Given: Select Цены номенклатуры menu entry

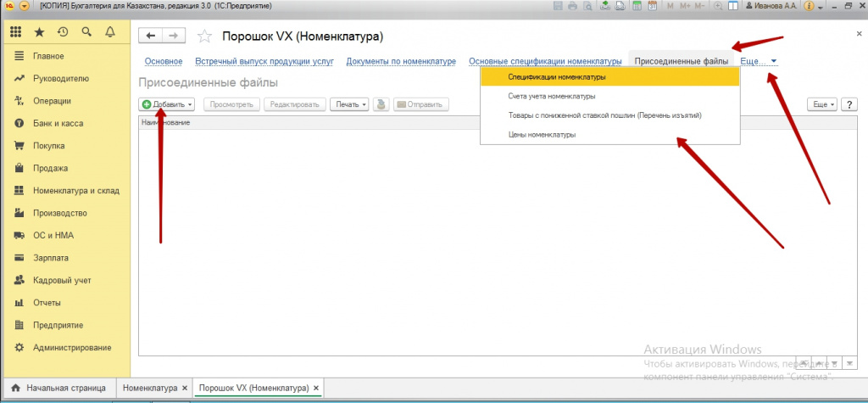Looking at the screenshot, I should (610, 134).
